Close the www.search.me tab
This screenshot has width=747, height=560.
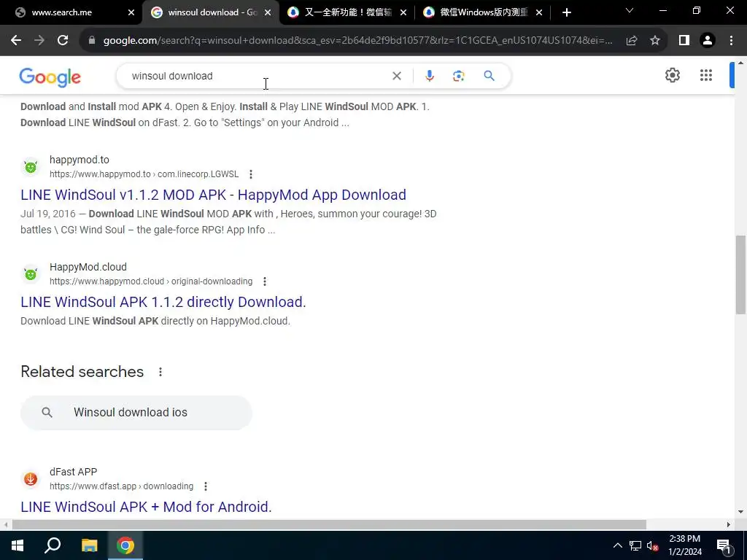click(x=131, y=13)
